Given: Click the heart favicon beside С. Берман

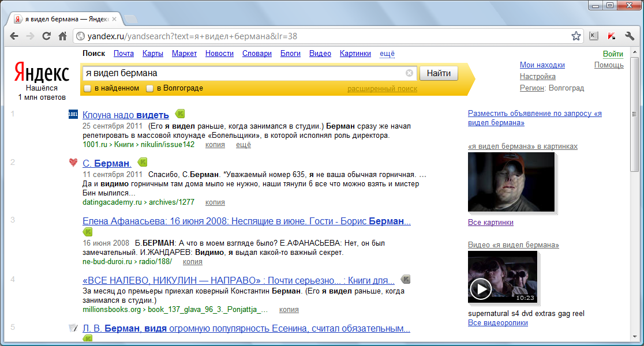Looking at the screenshot, I should click(73, 163).
